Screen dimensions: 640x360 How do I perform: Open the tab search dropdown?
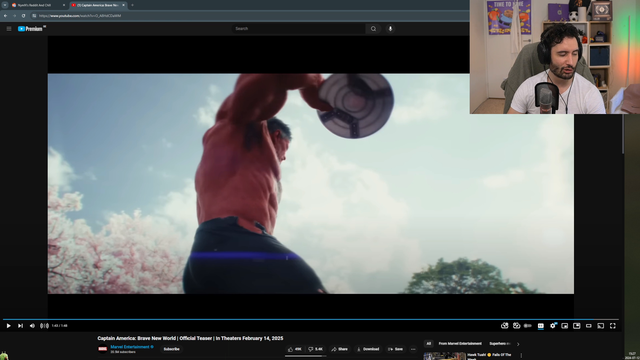[5, 5]
